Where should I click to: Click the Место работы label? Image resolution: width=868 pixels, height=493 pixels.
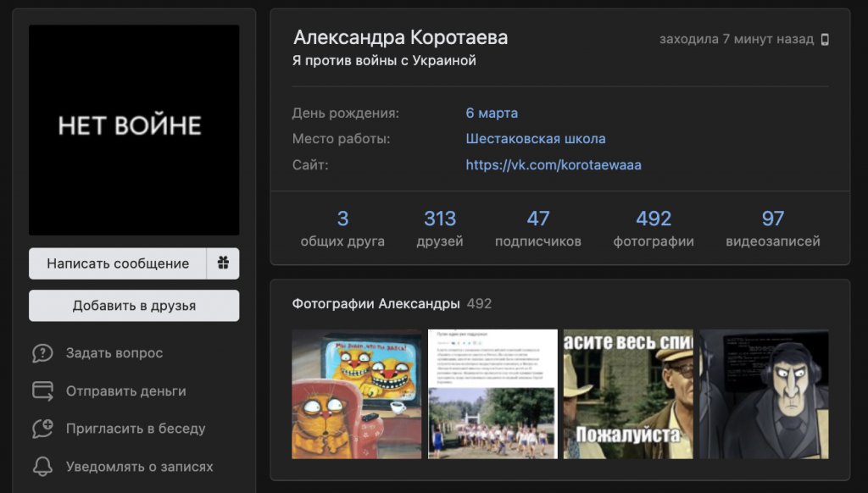pyautogui.click(x=341, y=138)
